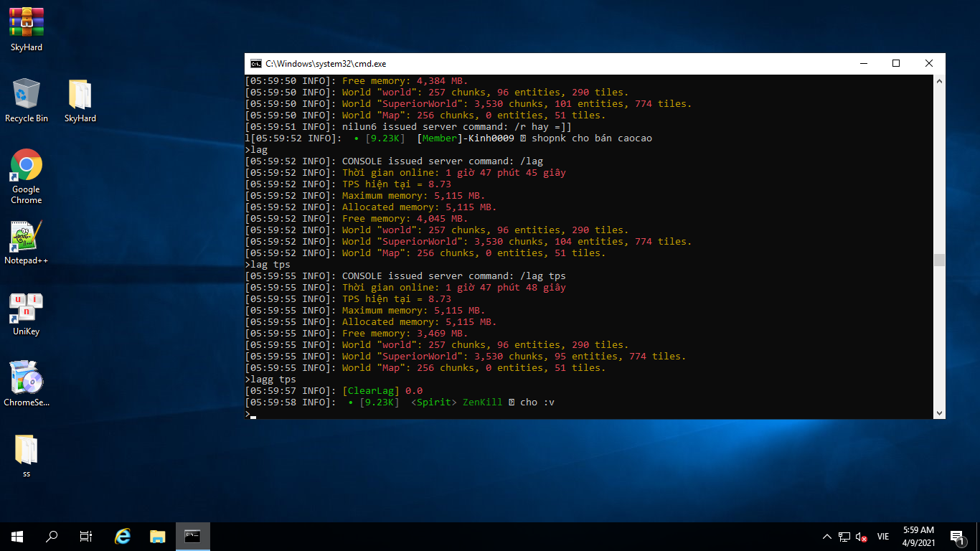Open the ss folder on desktop

click(27, 450)
